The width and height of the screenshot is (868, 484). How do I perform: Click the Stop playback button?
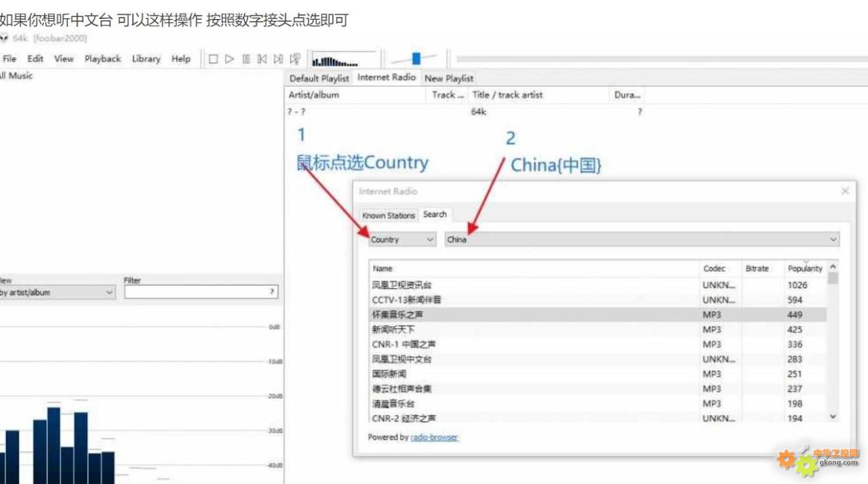point(213,59)
